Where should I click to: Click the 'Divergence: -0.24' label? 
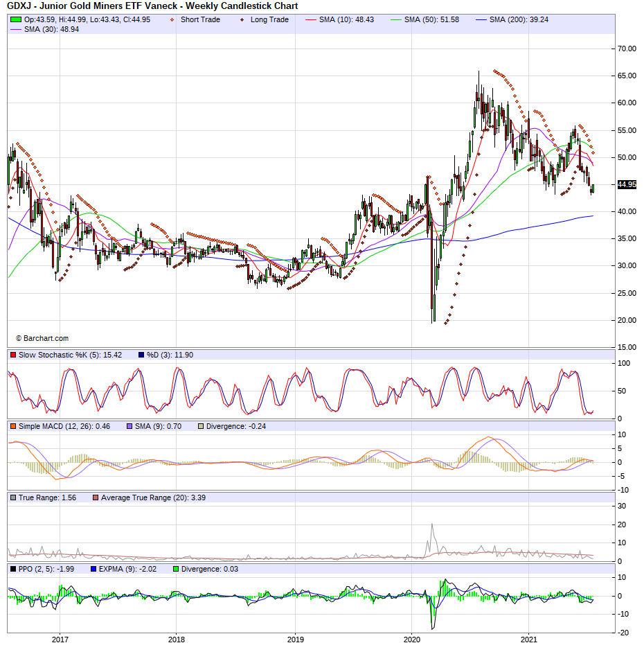tap(236, 426)
